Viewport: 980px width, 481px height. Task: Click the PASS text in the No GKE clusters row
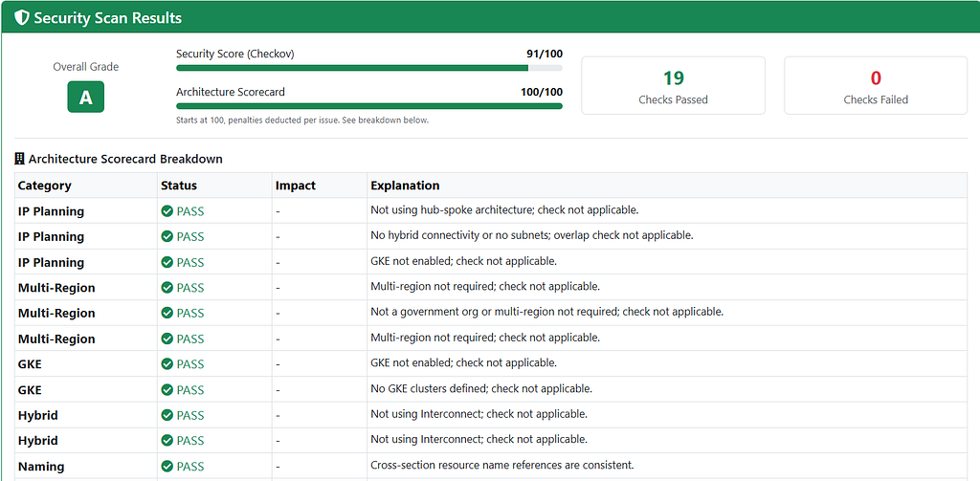coord(190,390)
